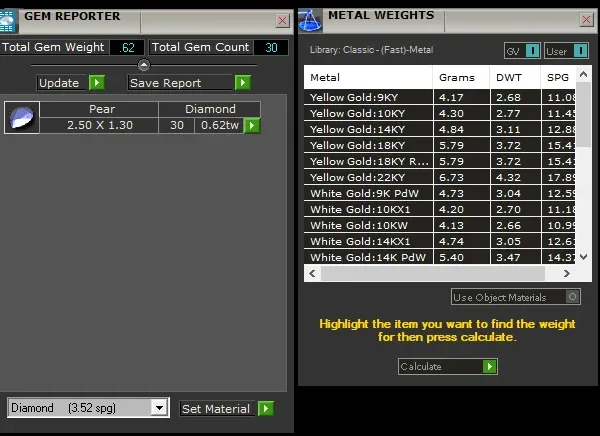Click the gem count cell showing 30
Image resolution: width=600 pixels, height=436 pixels.
[x=176, y=126]
